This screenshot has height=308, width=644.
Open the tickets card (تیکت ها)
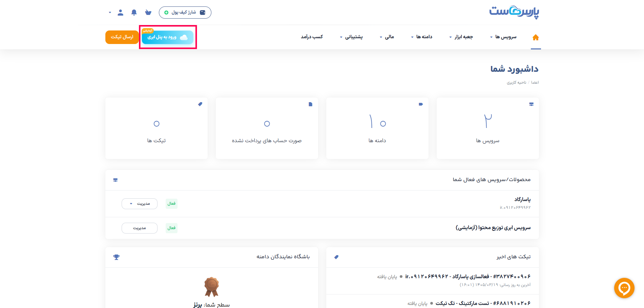point(156,128)
